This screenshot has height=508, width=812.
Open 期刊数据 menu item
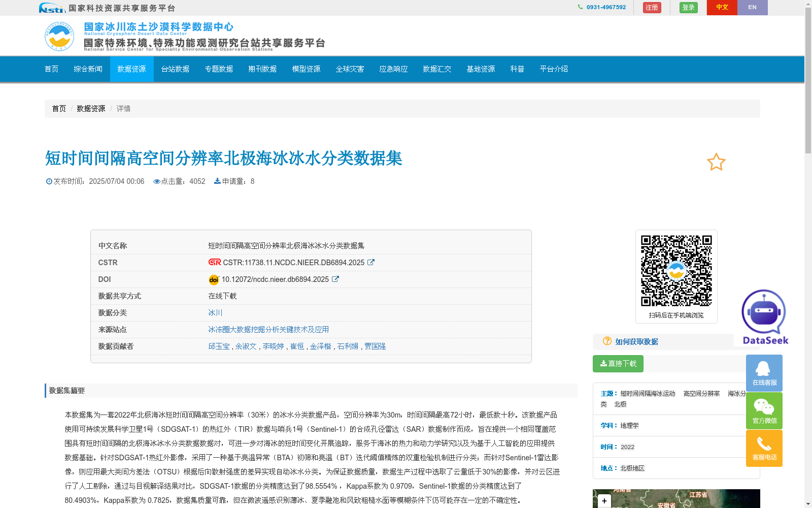[x=263, y=69]
